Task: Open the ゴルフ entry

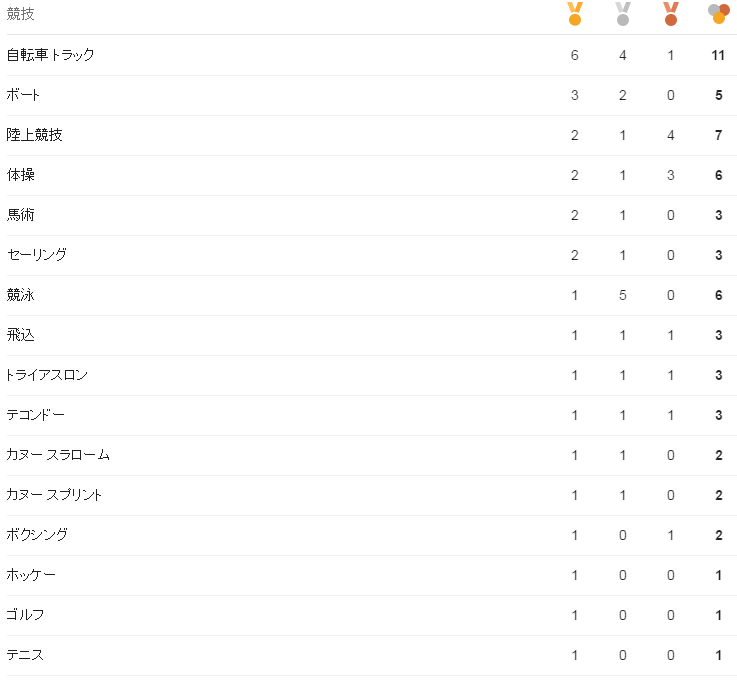Action: [x=26, y=615]
